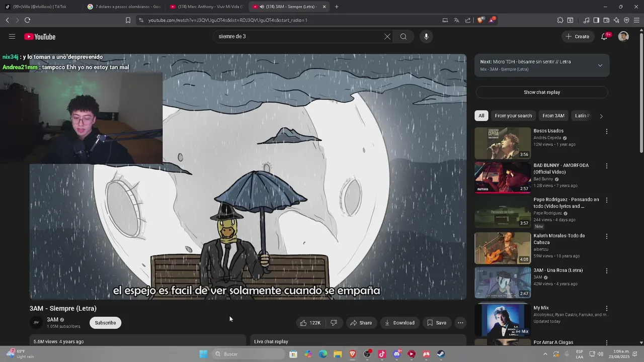This screenshot has height=362, width=644.
Task: Dislike the video
Action: tap(334, 323)
